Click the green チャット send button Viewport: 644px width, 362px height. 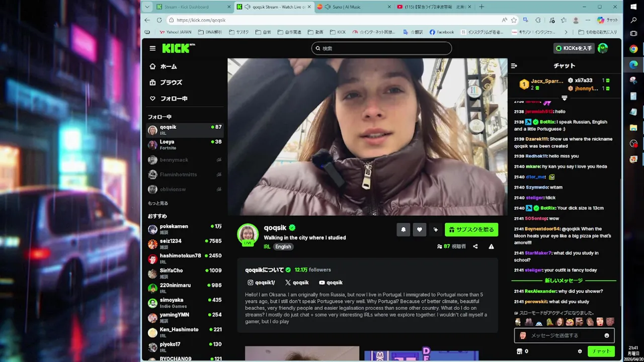(x=601, y=351)
